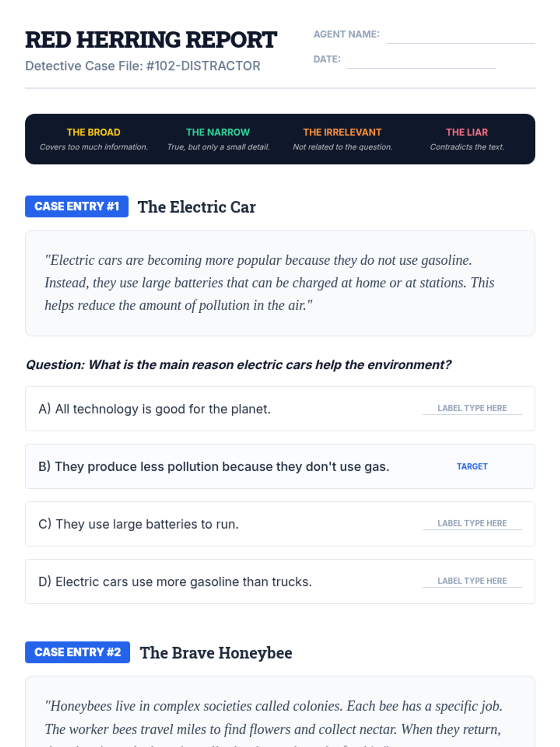560x747 pixels.
Task: Click the Date input line
Action: 421,61
